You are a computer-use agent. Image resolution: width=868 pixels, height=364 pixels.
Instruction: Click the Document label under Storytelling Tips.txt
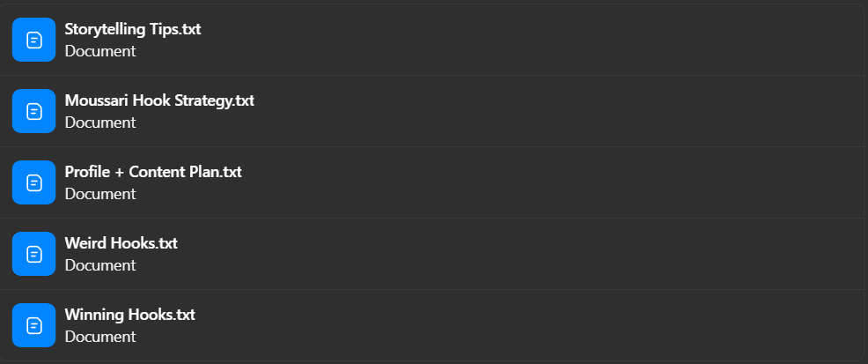point(100,51)
